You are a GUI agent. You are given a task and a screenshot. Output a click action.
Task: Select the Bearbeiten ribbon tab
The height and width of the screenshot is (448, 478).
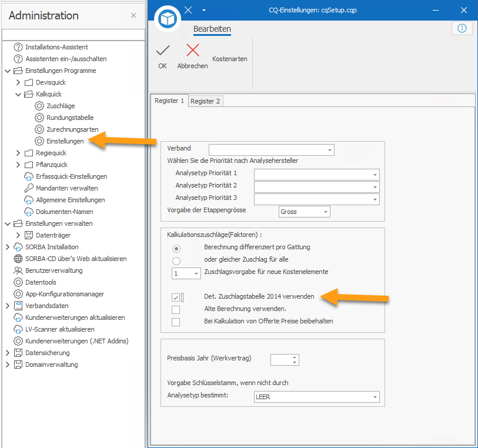click(x=212, y=29)
